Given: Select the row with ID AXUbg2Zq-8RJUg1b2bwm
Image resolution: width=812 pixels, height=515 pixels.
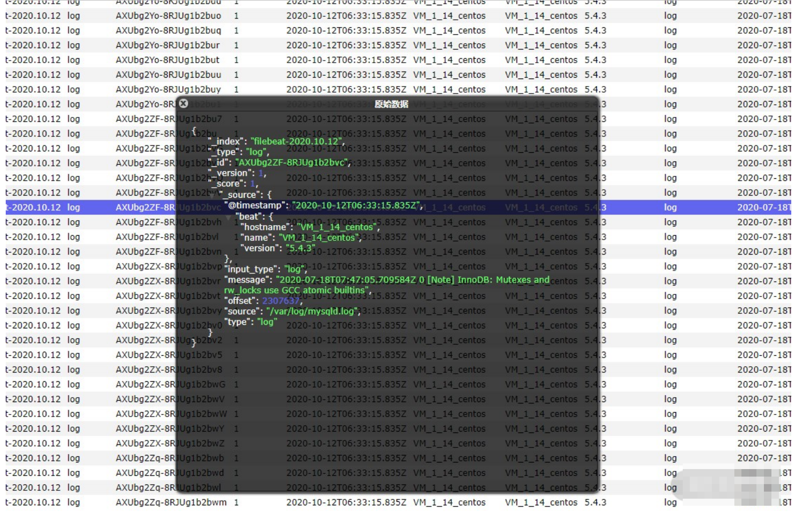Looking at the screenshot, I should click(398, 502).
